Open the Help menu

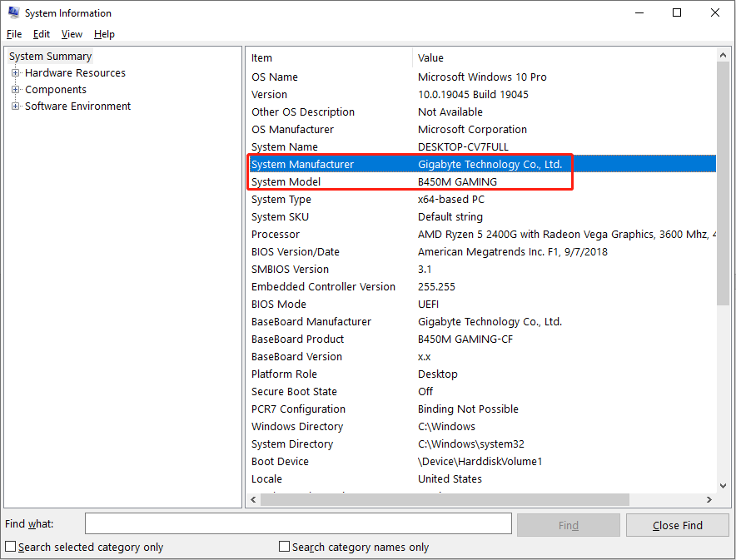pos(104,34)
